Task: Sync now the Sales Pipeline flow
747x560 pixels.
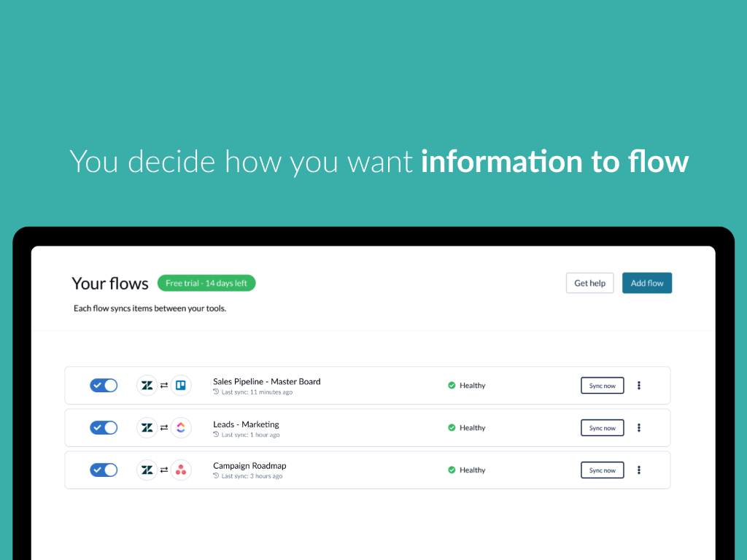Action: point(602,386)
